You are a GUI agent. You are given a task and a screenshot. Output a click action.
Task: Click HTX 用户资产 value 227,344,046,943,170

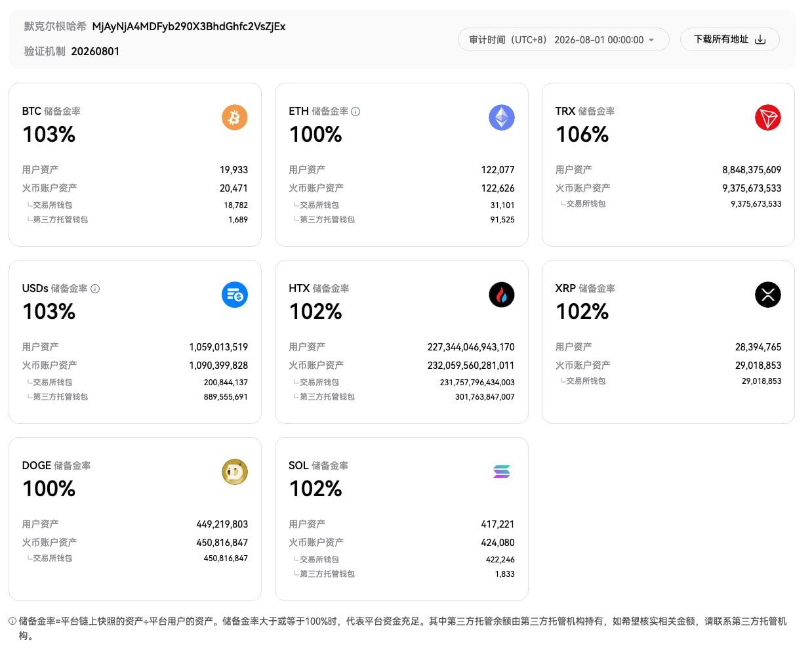pyautogui.click(x=471, y=347)
